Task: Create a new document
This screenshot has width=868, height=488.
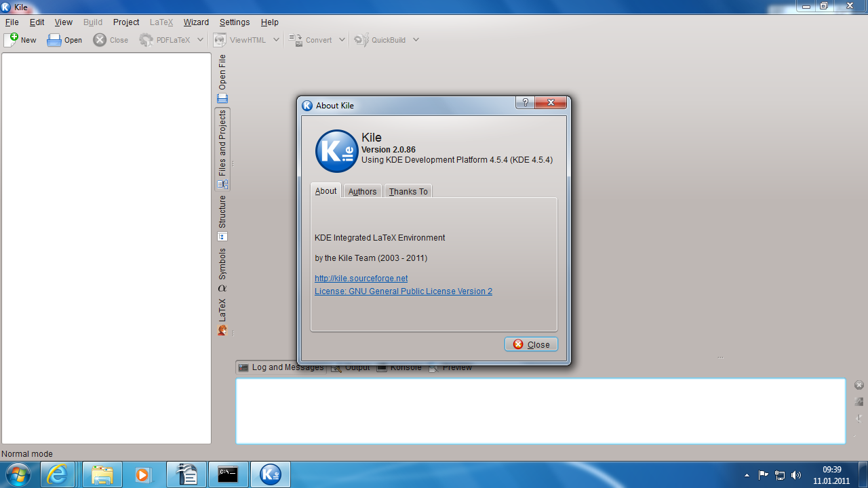Action: 21,39
